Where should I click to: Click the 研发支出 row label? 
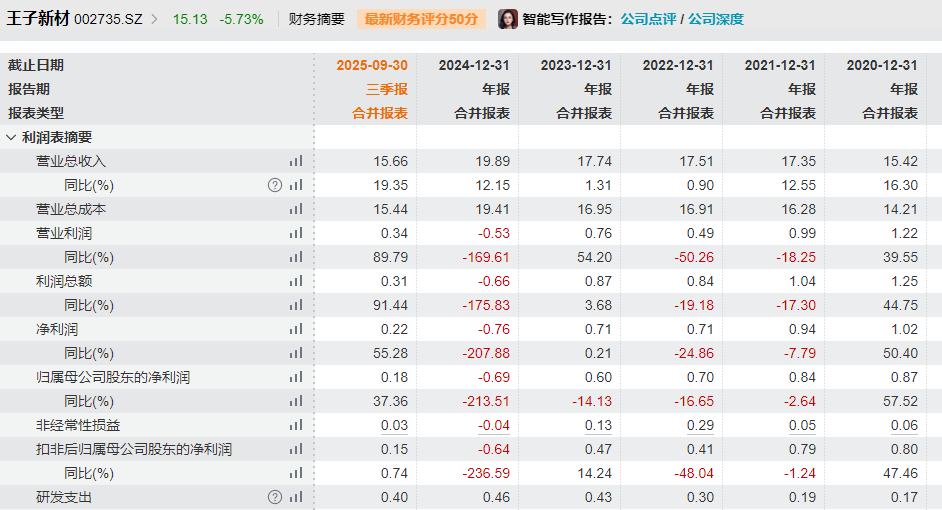(64, 497)
